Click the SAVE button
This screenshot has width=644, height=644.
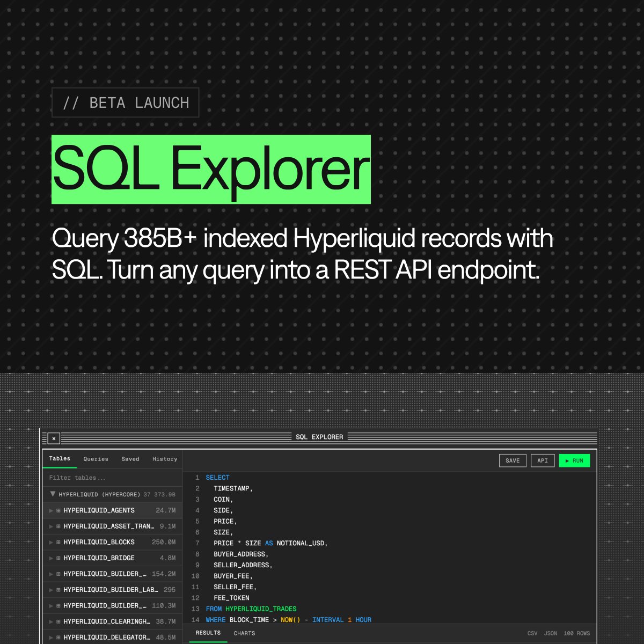[x=513, y=460]
